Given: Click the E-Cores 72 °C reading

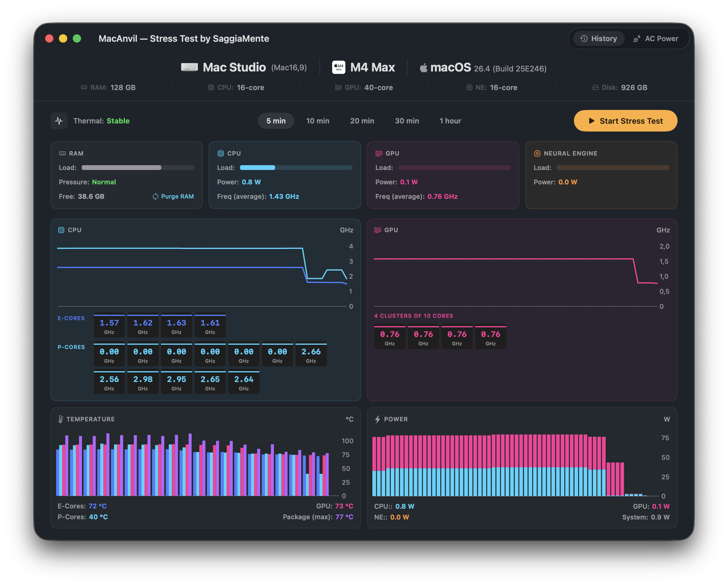Looking at the screenshot, I should (x=82, y=506).
